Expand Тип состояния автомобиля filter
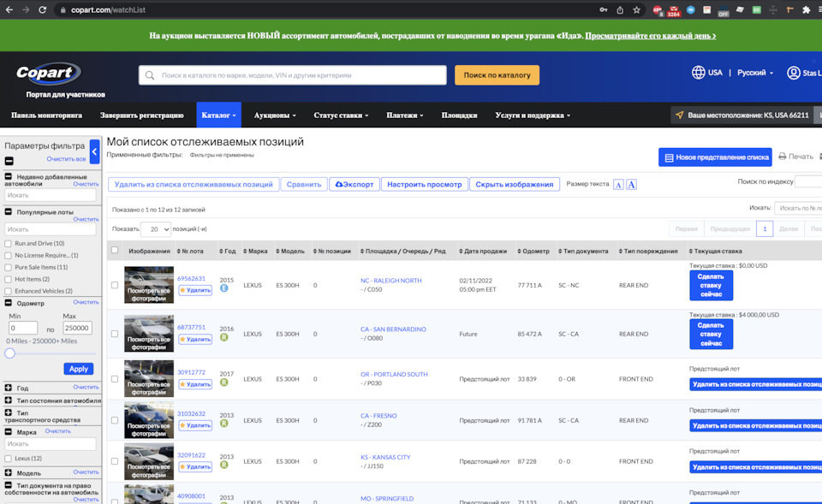The height and width of the screenshot is (504, 822). point(9,400)
